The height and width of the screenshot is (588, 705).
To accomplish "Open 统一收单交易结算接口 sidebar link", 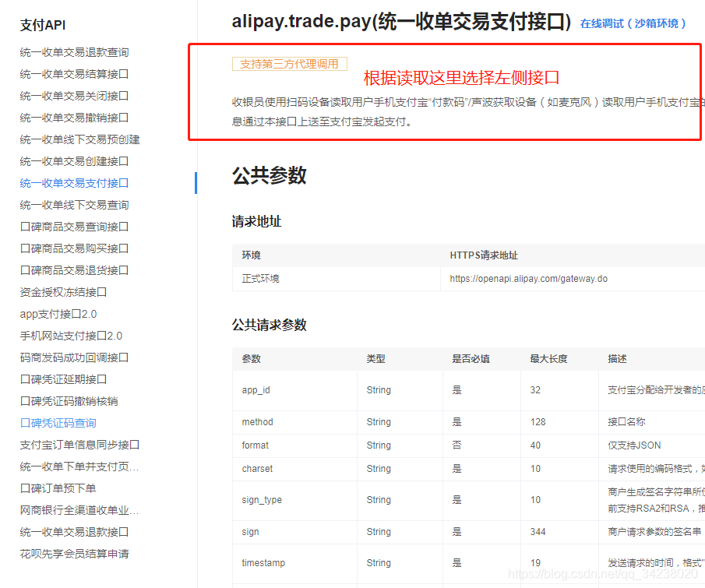I will [74, 74].
